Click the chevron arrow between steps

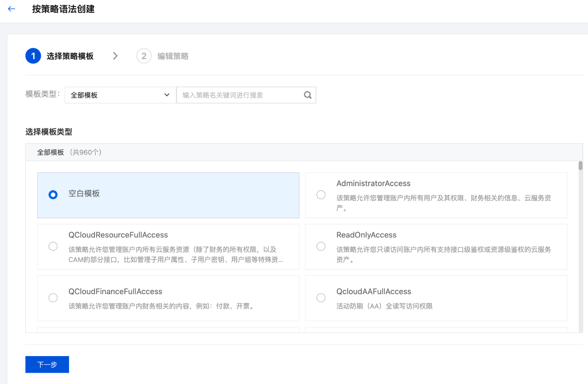116,56
